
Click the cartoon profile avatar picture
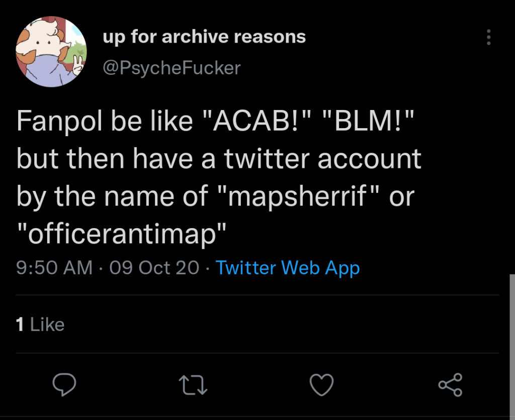(x=51, y=51)
